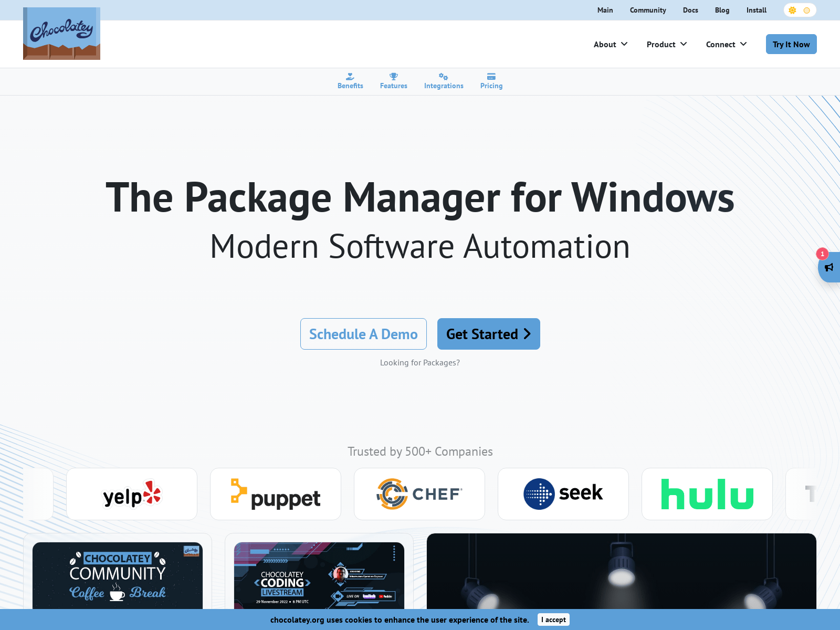
Task: Open the Chocolatey Coding Livestream thumbnail
Action: [x=319, y=576]
